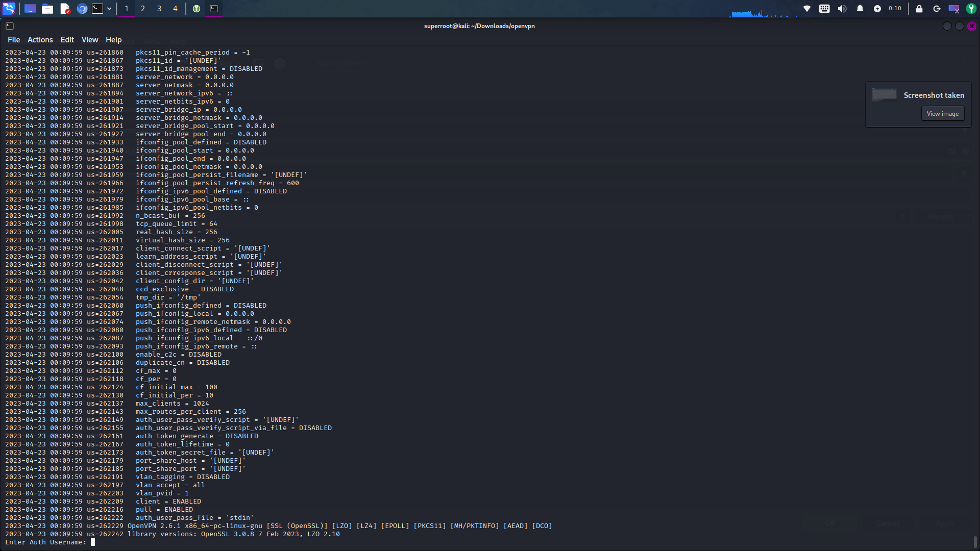Open the on-screen keyboard tray icon
This screenshot has width=980, height=551.
(x=824, y=9)
